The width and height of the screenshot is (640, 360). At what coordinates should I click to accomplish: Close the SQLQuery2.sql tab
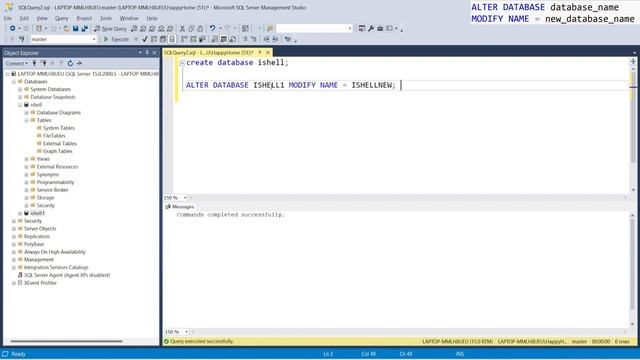point(268,53)
